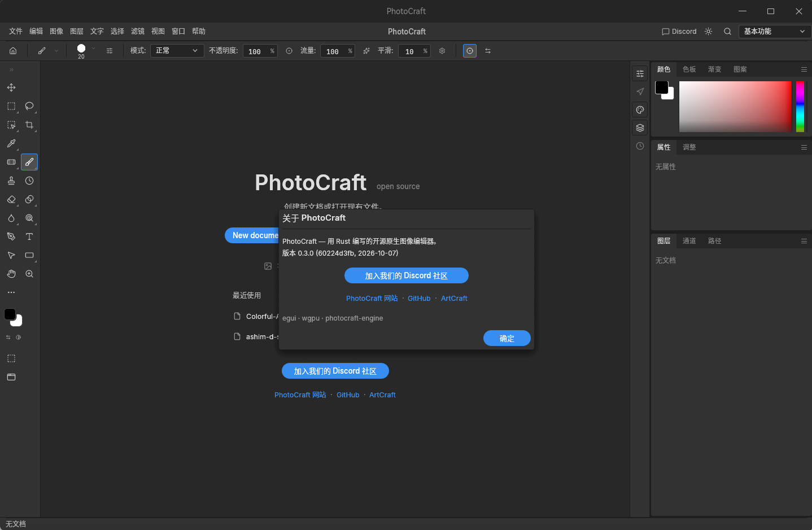812x530 pixels.
Task: Select the Crop tool
Action: pos(29,125)
